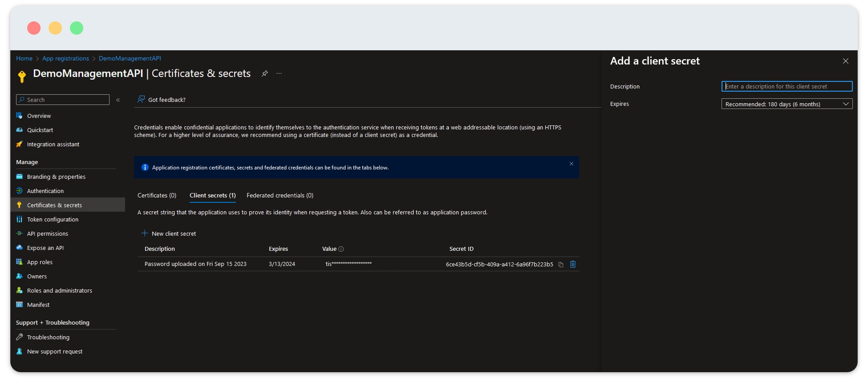Click the plus icon for new secret
This screenshot has height=378, width=868.
(144, 233)
